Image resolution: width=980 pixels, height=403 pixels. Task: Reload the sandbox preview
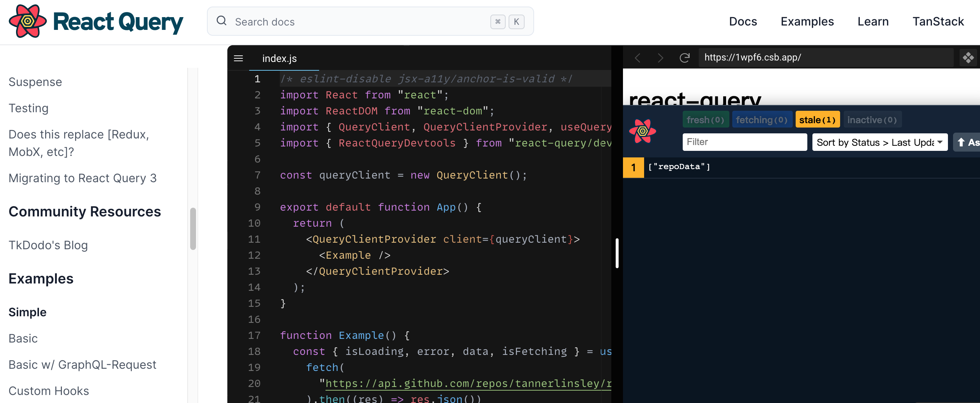coord(685,58)
